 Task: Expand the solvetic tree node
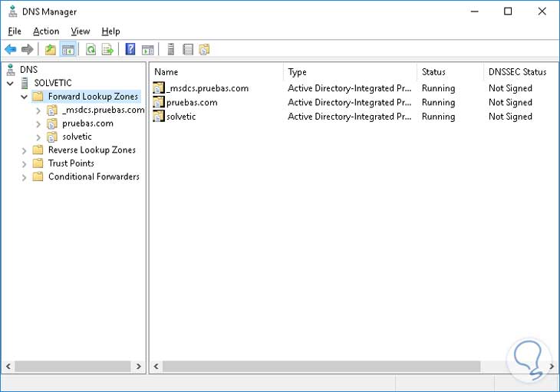click(38, 137)
